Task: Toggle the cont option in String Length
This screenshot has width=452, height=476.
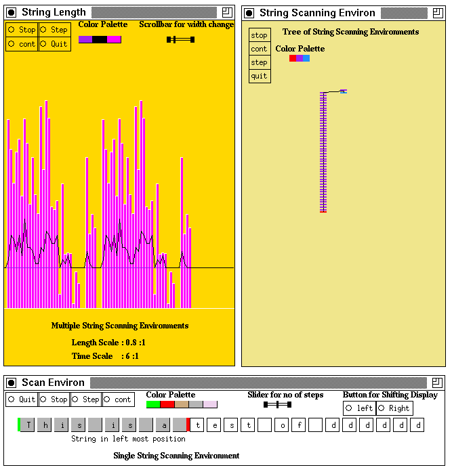Action: tap(22, 44)
